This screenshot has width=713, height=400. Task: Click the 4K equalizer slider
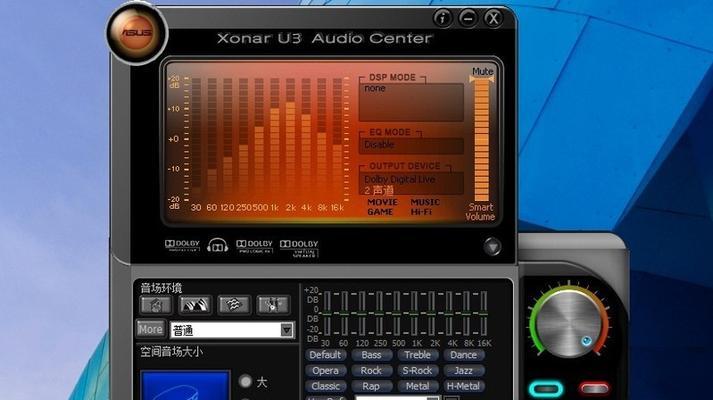[449, 314]
